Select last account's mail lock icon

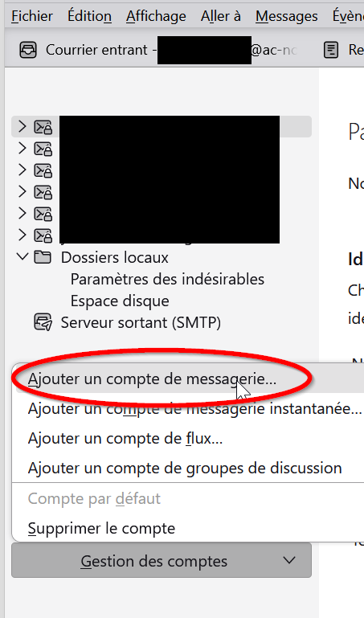point(43,235)
